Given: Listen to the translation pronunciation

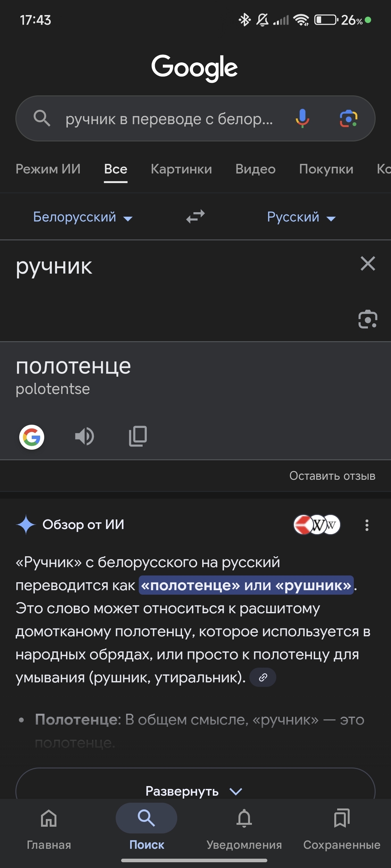Looking at the screenshot, I should coord(84,437).
